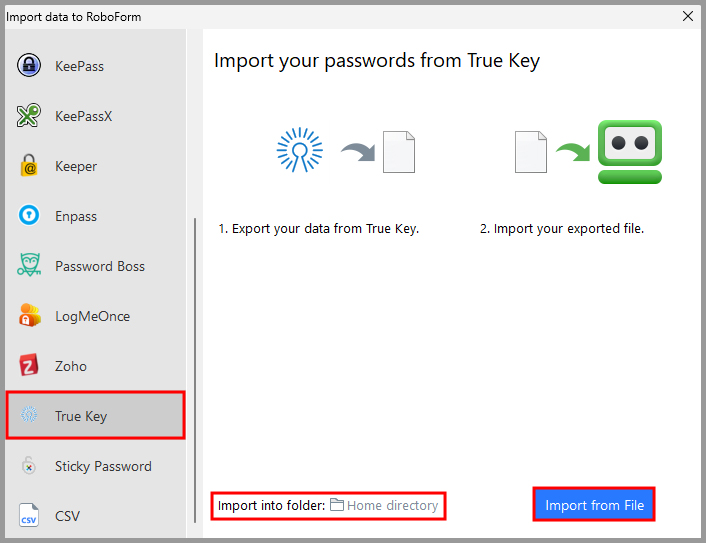Click the Sticky Password icon
706x543 pixels.
pos(29,466)
